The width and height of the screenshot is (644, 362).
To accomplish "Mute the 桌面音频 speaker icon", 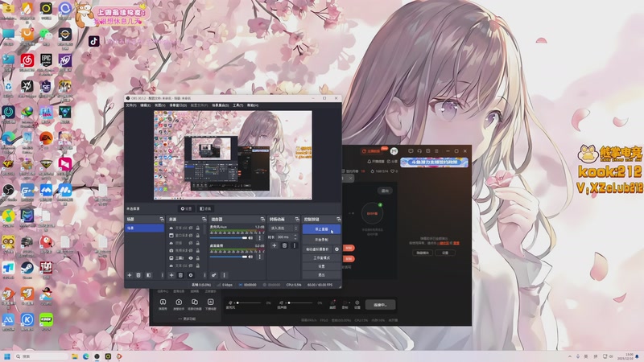I will [250, 257].
